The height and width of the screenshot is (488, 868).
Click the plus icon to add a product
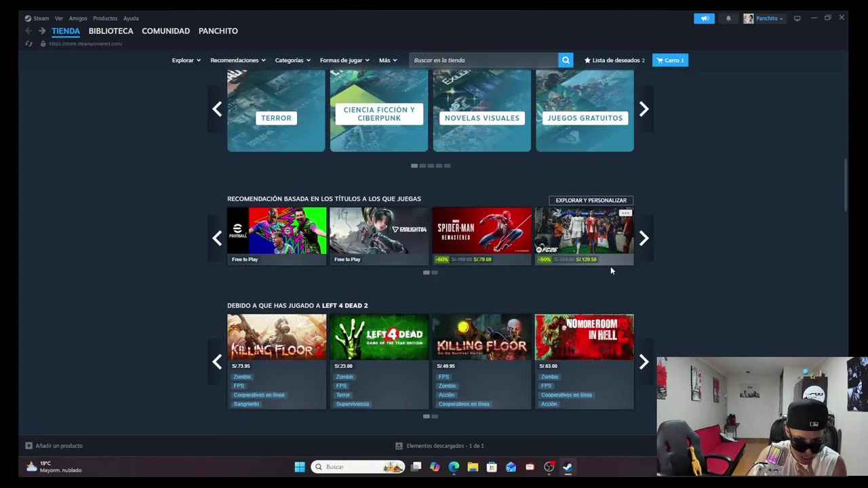click(x=28, y=446)
